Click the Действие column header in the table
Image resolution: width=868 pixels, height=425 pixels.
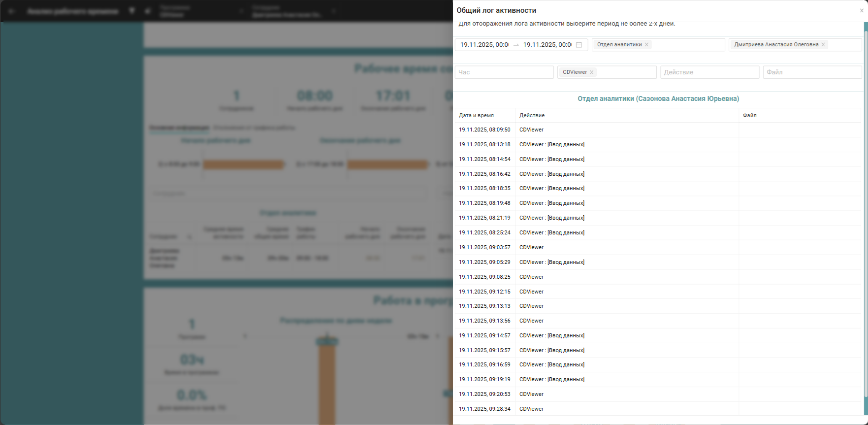coord(532,116)
